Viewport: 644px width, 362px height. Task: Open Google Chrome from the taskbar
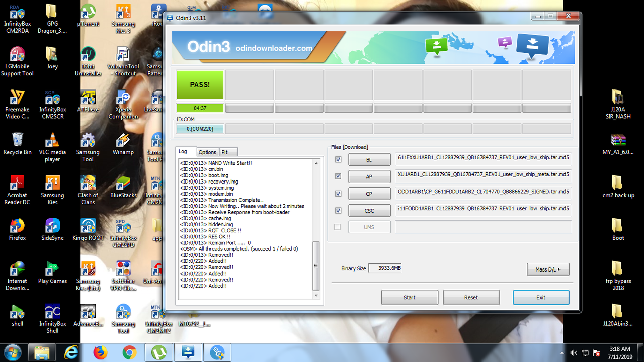(129, 352)
